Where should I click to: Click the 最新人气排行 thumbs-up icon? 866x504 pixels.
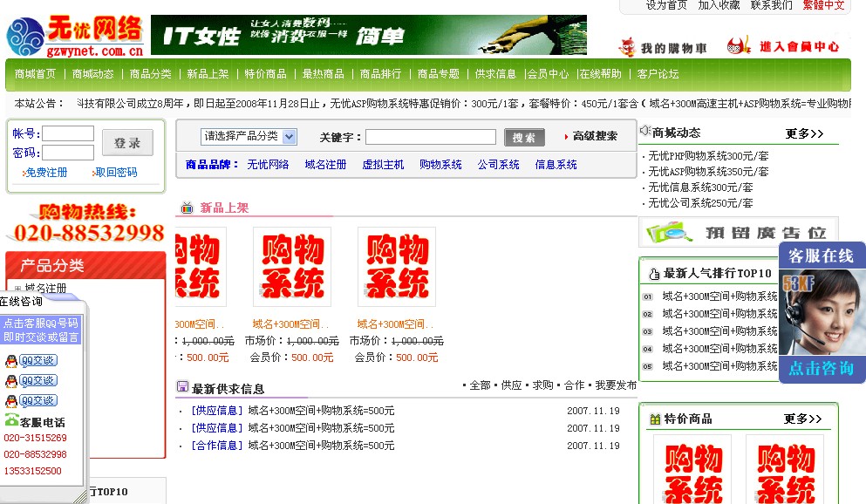[x=654, y=274]
